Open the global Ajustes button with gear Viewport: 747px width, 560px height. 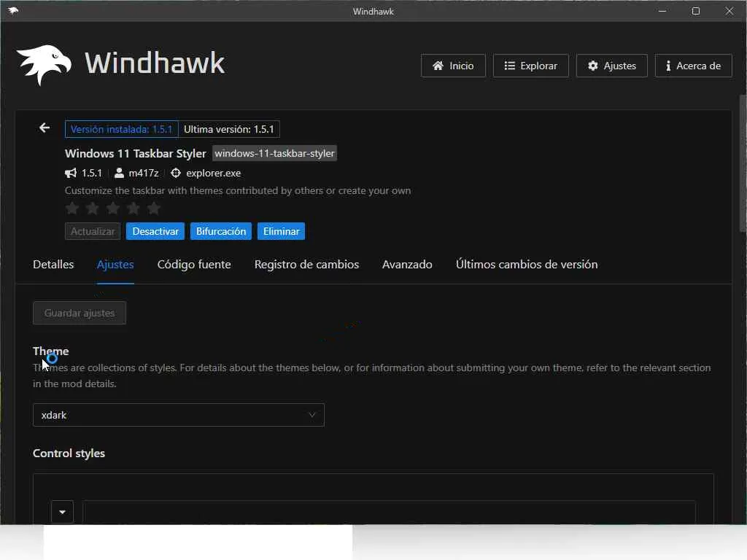click(x=612, y=66)
